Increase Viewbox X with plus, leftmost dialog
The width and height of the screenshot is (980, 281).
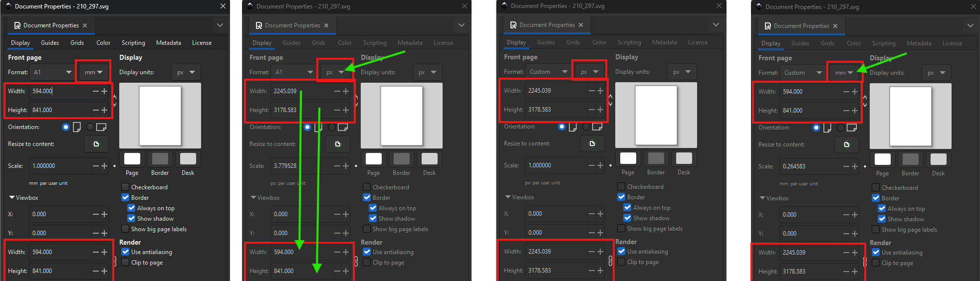pos(104,214)
